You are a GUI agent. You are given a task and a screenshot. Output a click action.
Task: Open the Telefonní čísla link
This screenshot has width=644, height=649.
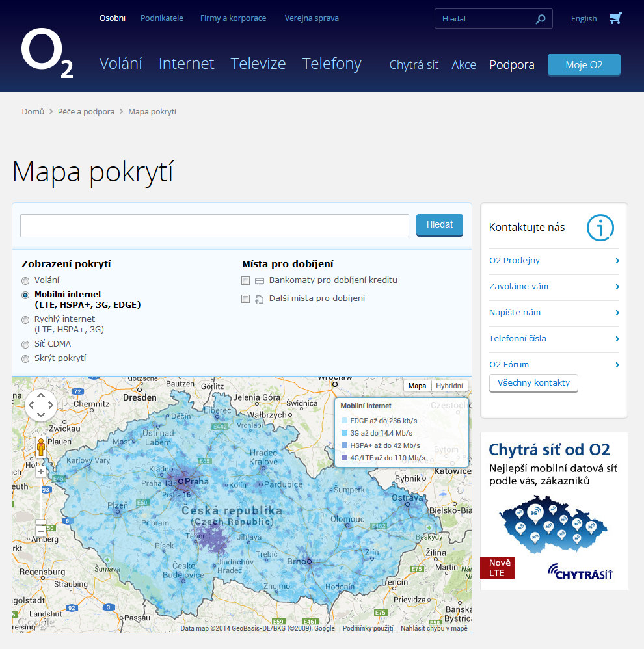tap(518, 339)
